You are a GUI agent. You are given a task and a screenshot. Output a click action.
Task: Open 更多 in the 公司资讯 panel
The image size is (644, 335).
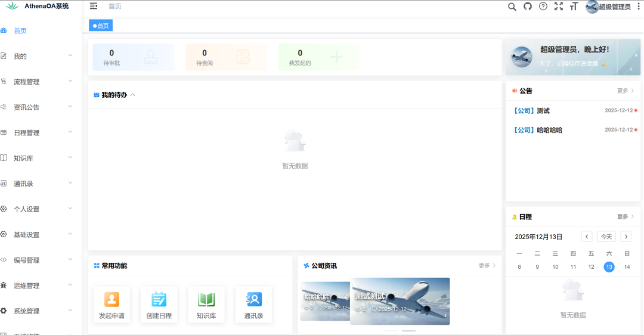click(x=487, y=266)
